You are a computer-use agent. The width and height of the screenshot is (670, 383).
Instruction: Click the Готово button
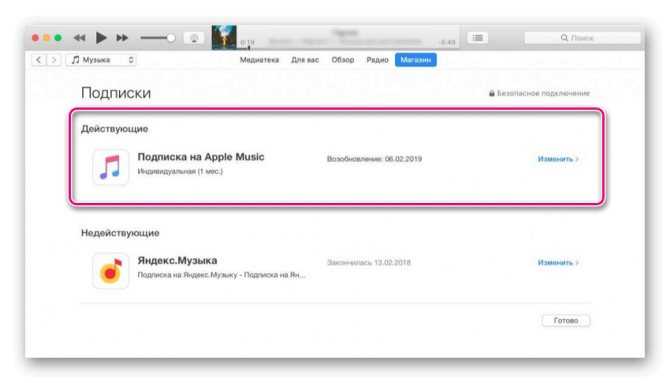[x=566, y=320]
